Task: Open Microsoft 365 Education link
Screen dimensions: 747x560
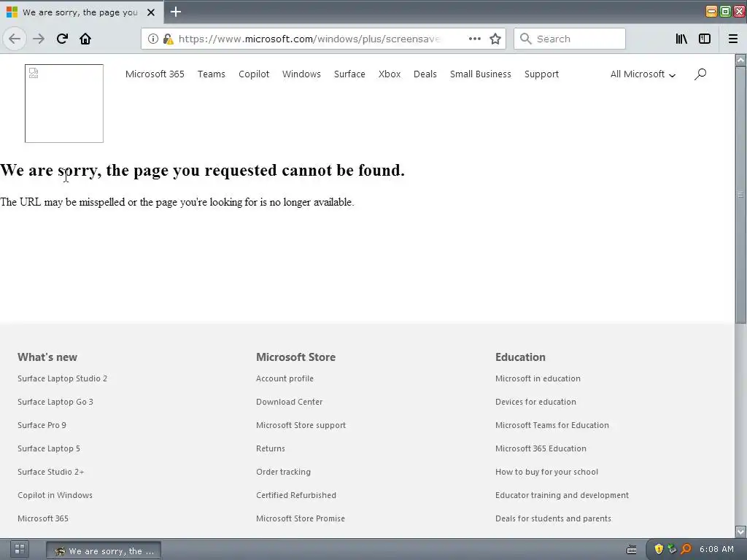Action: [541, 448]
